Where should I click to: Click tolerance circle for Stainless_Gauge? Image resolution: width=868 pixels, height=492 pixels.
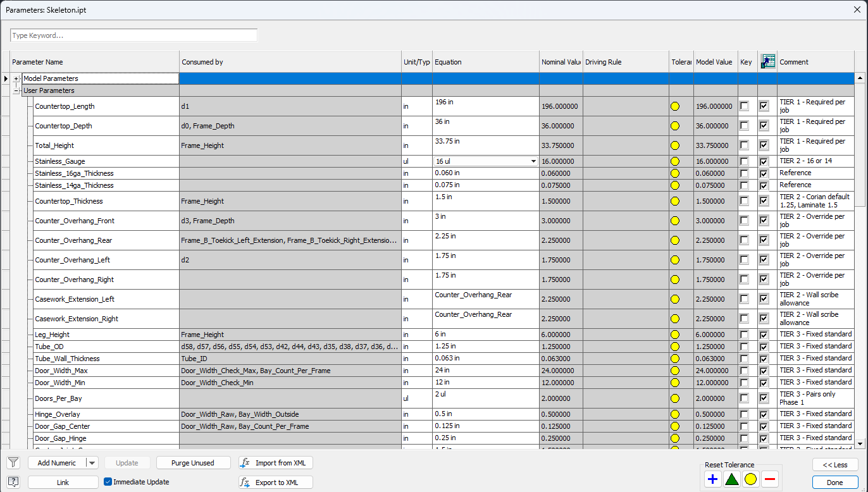(675, 161)
